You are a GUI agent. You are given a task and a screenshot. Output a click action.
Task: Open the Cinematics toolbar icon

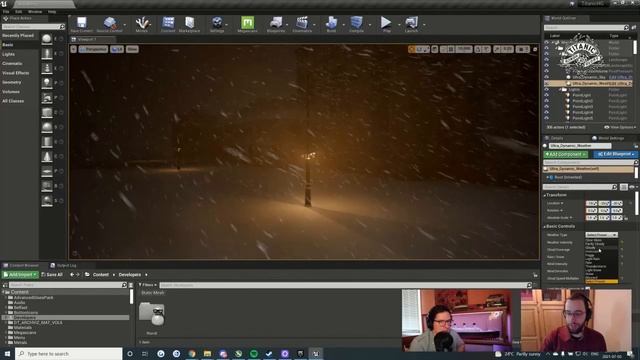coord(302,24)
